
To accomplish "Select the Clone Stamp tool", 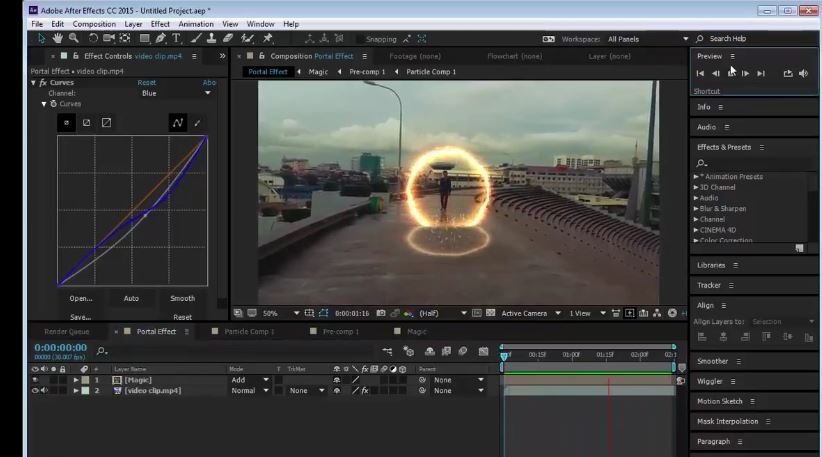I will click(211, 38).
